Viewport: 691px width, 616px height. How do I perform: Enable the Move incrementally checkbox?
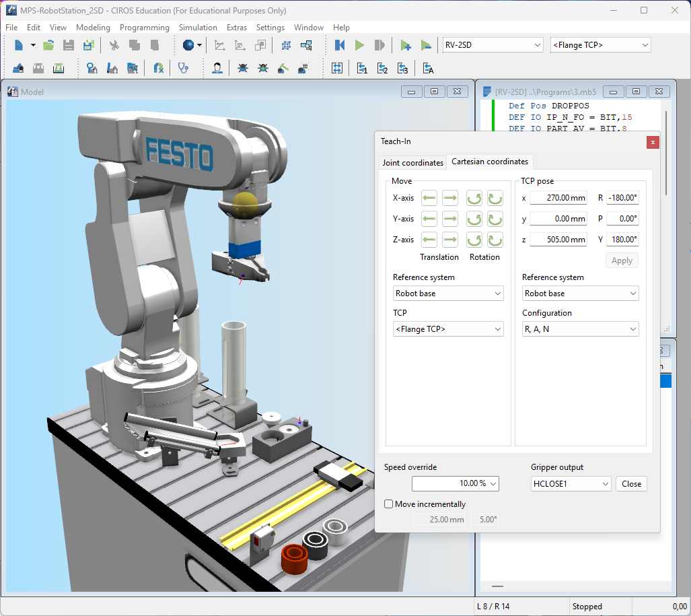(x=388, y=504)
